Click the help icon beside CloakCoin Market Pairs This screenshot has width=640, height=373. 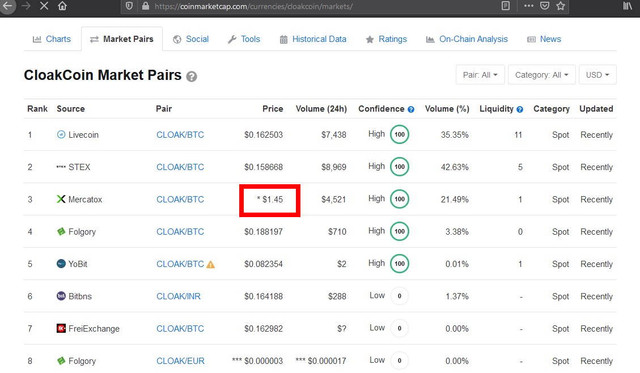click(x=191, y=76)
